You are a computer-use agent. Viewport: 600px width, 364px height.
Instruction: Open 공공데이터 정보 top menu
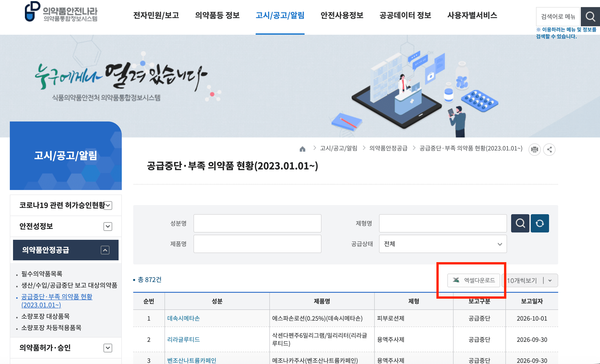point(405,15)
